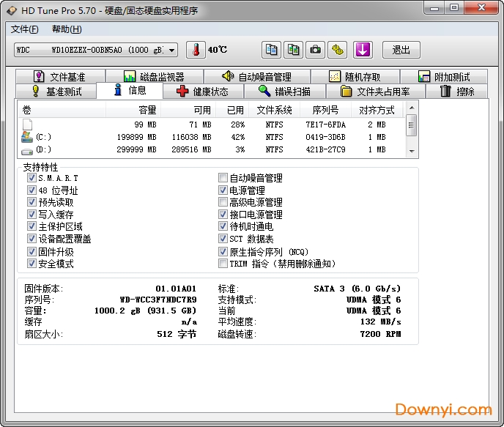The image size is (504, 427).
Task: Click the purple down-arrow save icon
Action: [x=363, y=50]
